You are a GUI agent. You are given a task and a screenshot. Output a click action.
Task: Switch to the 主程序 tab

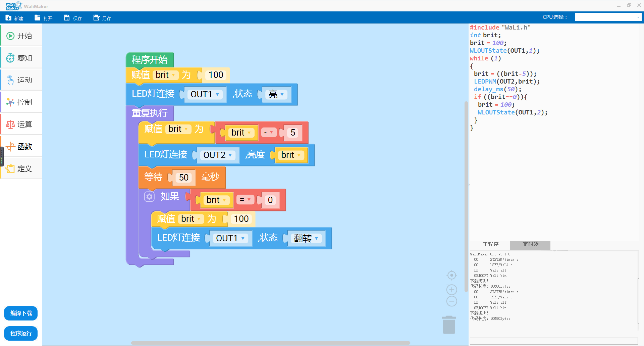pos(490,244)
